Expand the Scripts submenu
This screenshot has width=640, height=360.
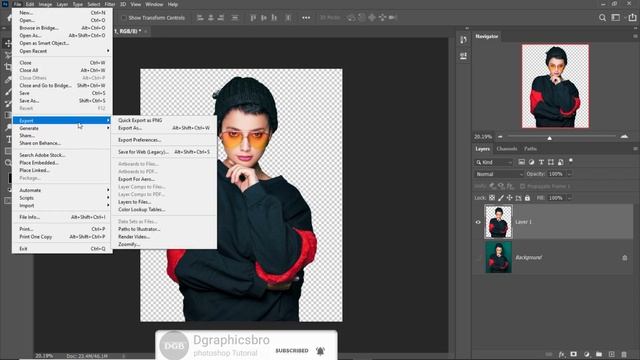pos(62,198)
